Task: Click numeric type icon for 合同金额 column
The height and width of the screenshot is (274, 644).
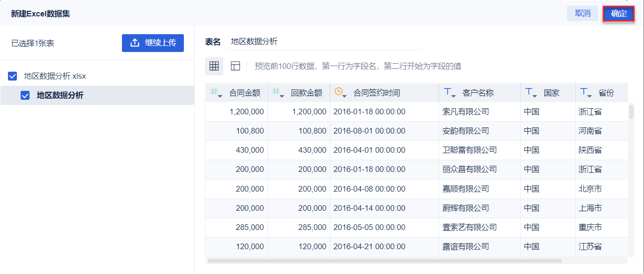Action: click(x=216, y=93)
